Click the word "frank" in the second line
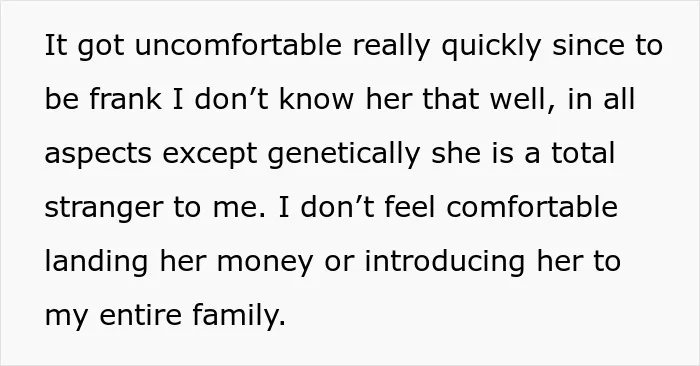The height and width of the screenshot is (366, 700). point(125,99)
